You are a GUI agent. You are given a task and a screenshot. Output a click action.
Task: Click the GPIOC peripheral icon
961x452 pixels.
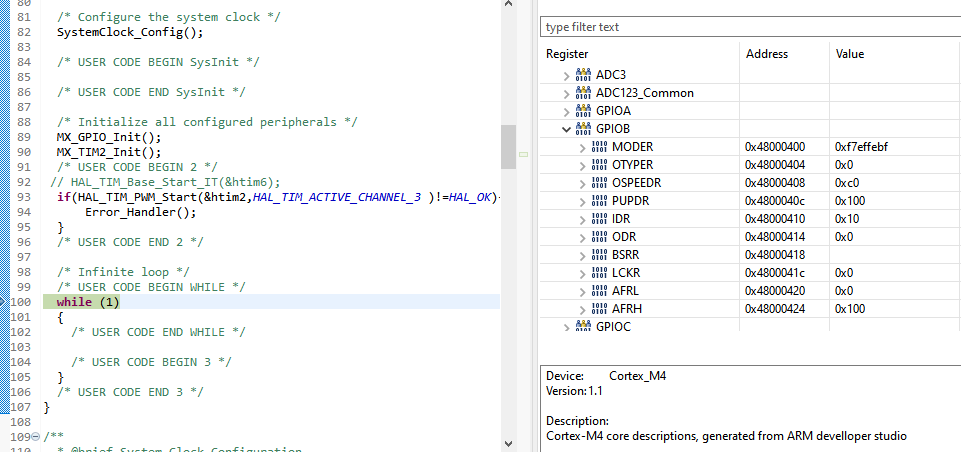[583, 326]
